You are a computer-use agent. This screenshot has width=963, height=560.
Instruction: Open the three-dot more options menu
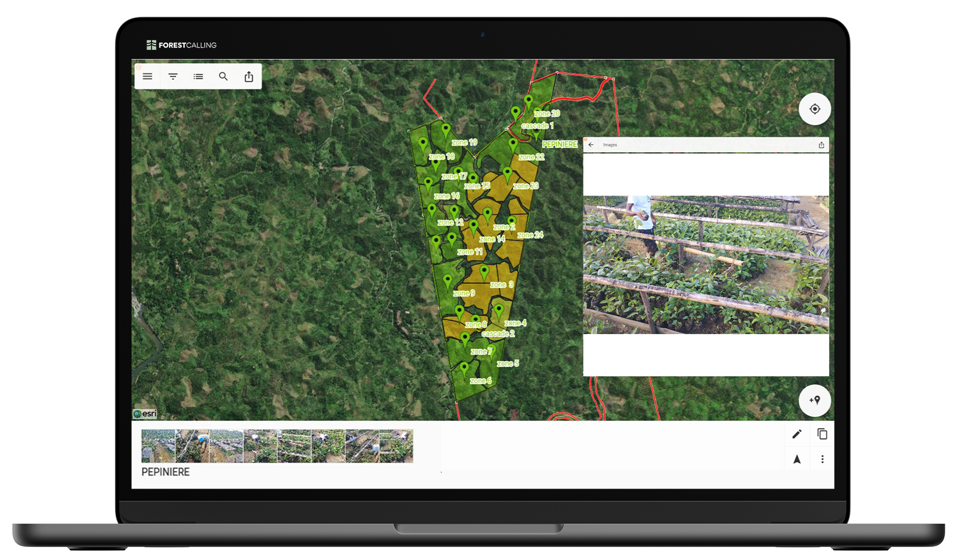pos(822,459)
